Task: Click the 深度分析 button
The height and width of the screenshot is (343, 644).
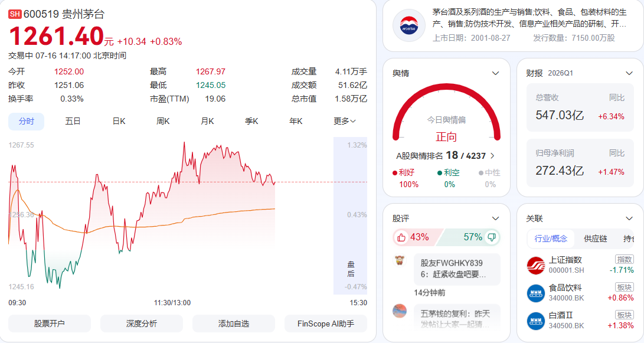Action: [x=141, y=324]
